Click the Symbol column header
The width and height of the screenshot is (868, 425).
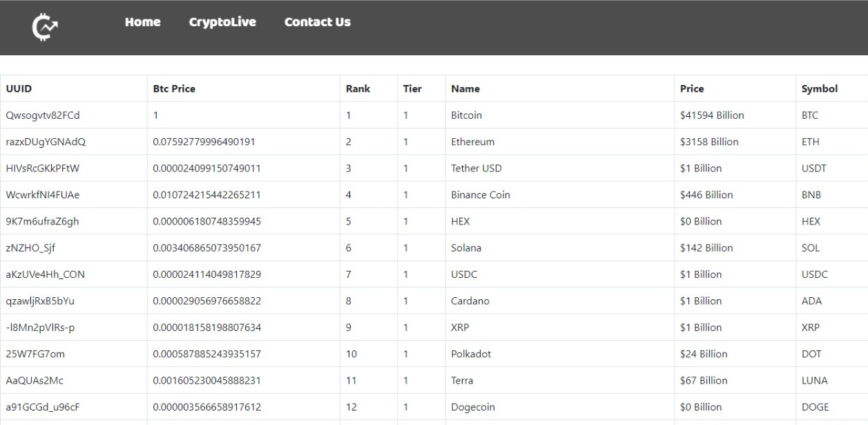(x=832, y=88)
